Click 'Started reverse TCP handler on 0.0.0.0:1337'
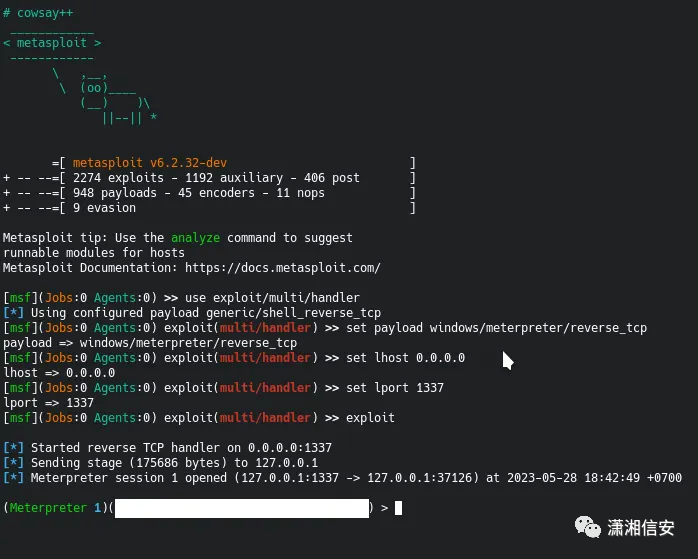 181,448
